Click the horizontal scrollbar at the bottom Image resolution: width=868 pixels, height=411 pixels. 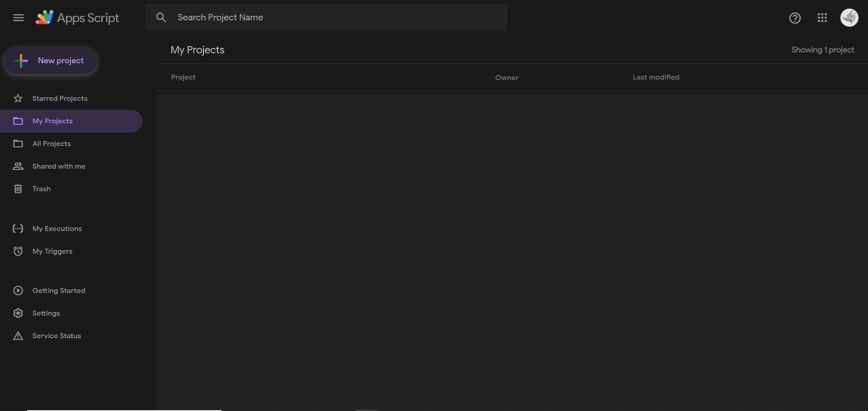coord(124,409)
